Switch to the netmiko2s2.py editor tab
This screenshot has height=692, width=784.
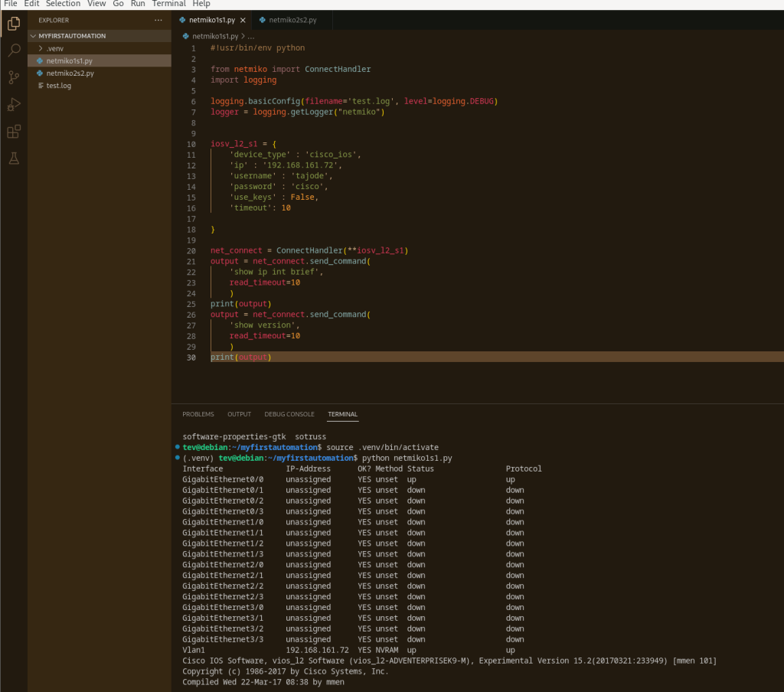(x=292, y=20)
